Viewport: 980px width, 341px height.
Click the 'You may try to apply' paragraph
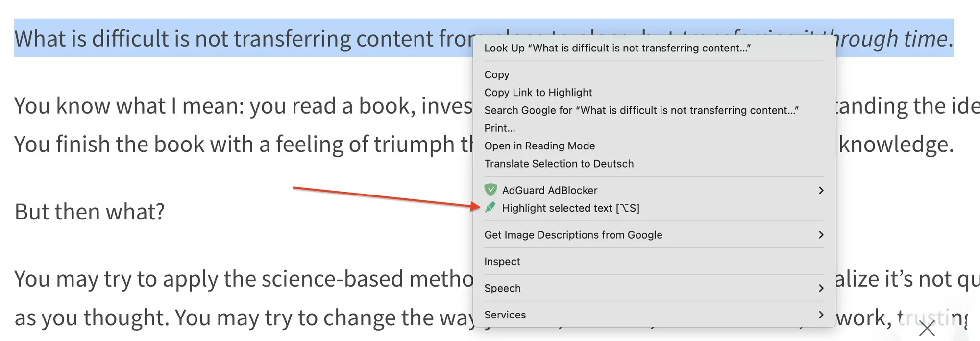(x=244, y=279)
